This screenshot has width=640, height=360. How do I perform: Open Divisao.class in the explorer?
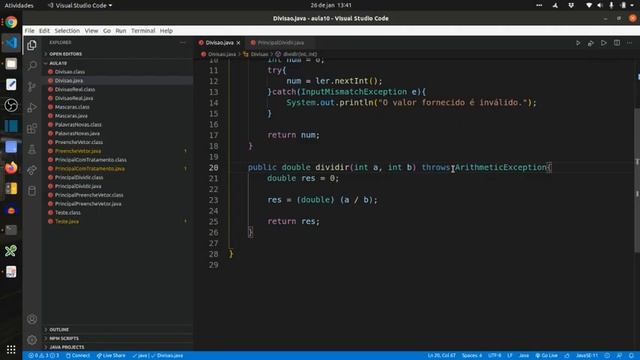(x=70, y=72)
